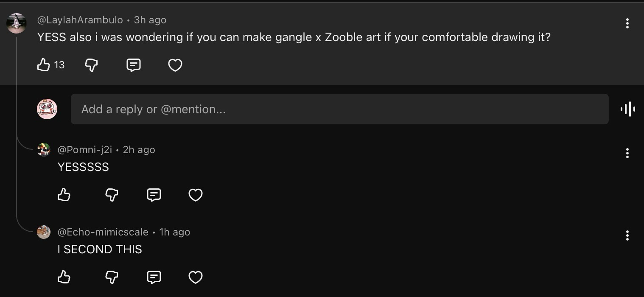Heart Echo-mimicscale's I SECOND THIS reply
Viewport: 644px width, 297px height.
pos(196,277)
